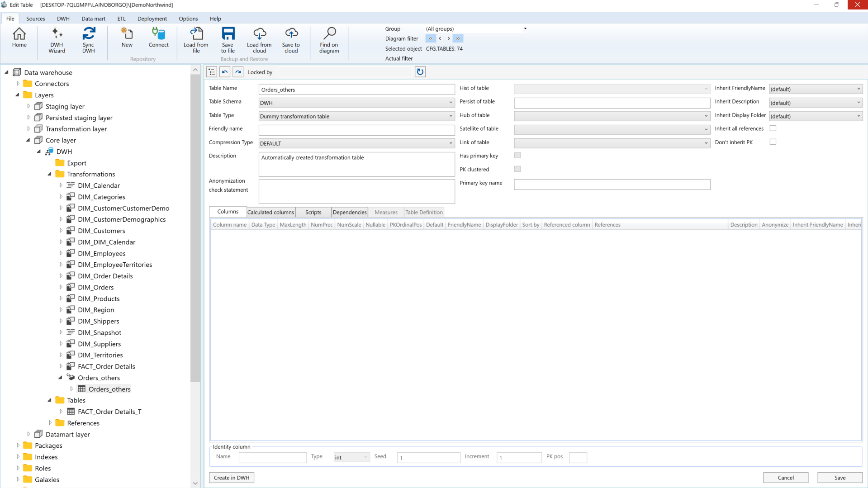Toggle Don't inherit PK checkbox

pos(773,142)
